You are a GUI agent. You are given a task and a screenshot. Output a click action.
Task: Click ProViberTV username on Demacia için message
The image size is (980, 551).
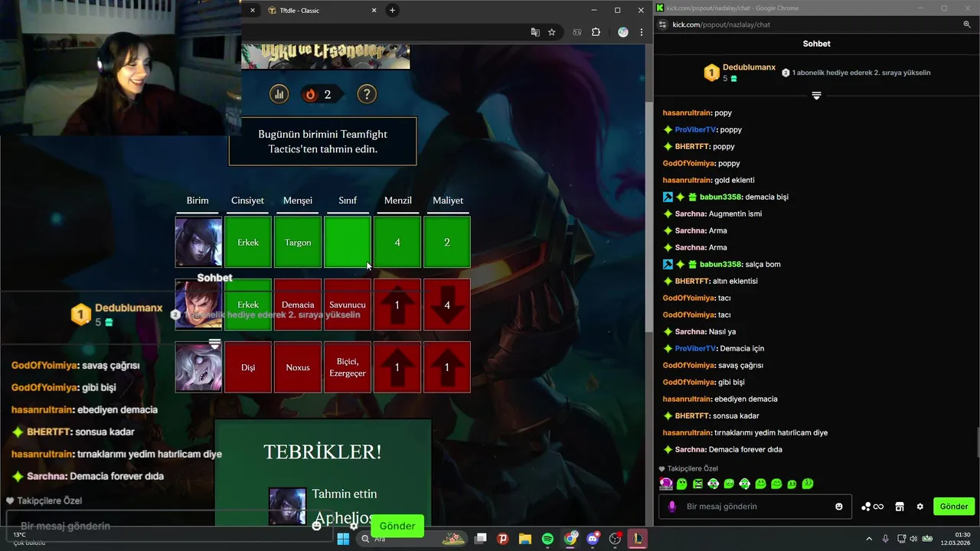point(694,348)
